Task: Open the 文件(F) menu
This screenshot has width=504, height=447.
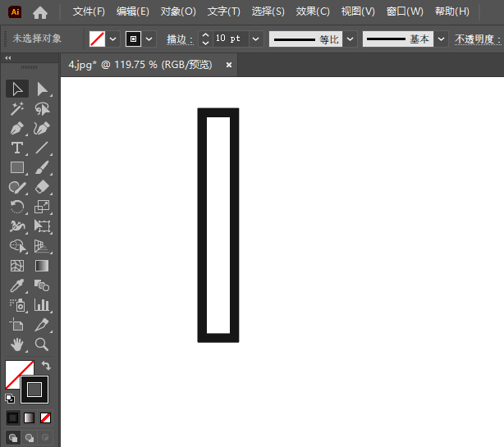Action: coord(89,11)
